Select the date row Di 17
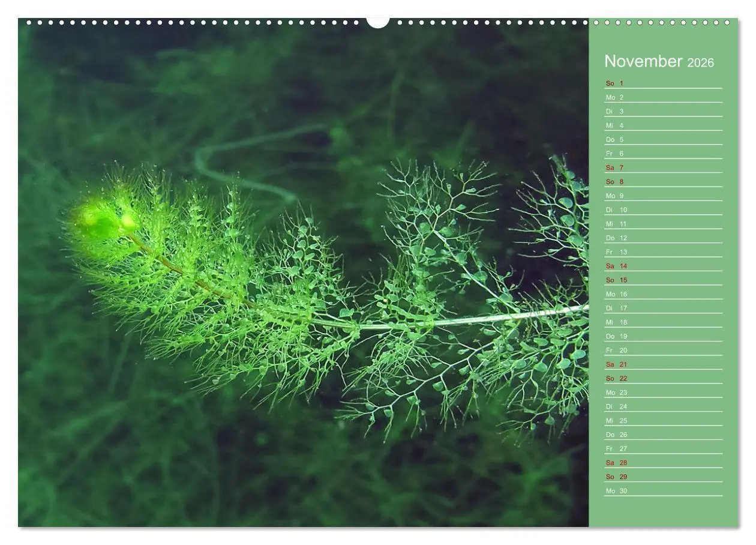The width and height of the screenshot is (756, 545). [663, 309]
